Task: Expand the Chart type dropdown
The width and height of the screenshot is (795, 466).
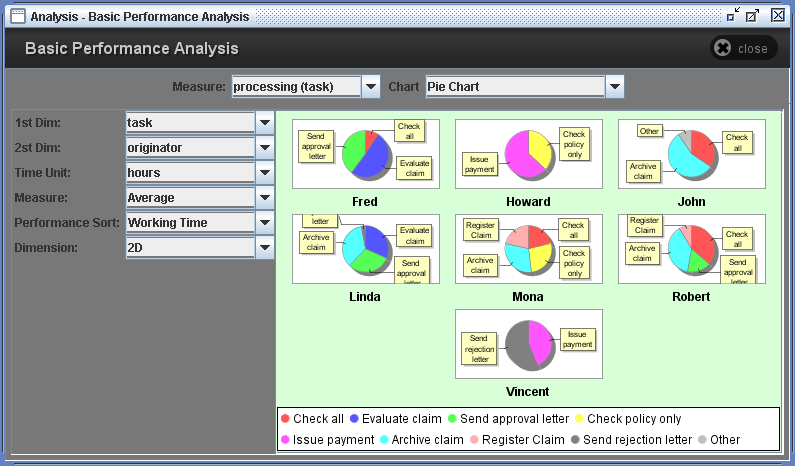Action: (x=614, y=87)
